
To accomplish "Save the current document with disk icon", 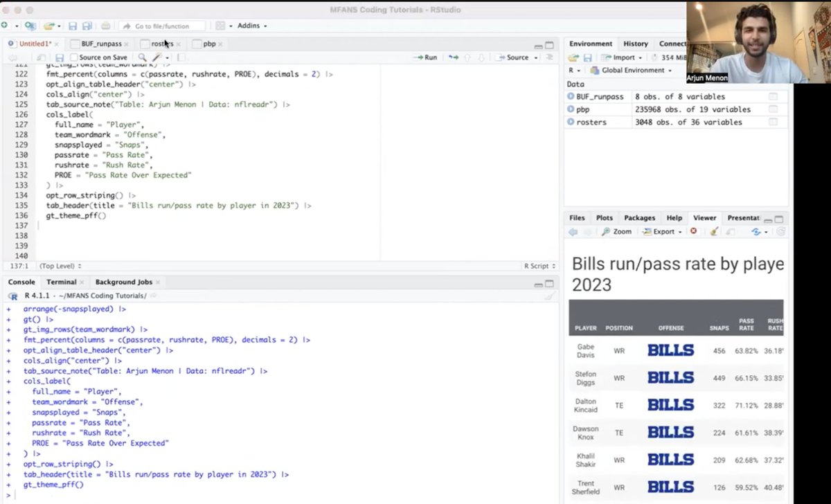I will point(72,26).
